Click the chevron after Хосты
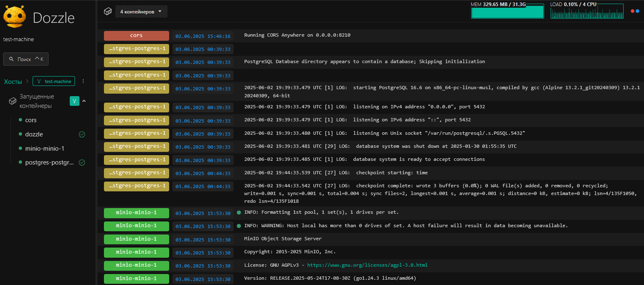 tap(27, 81)
